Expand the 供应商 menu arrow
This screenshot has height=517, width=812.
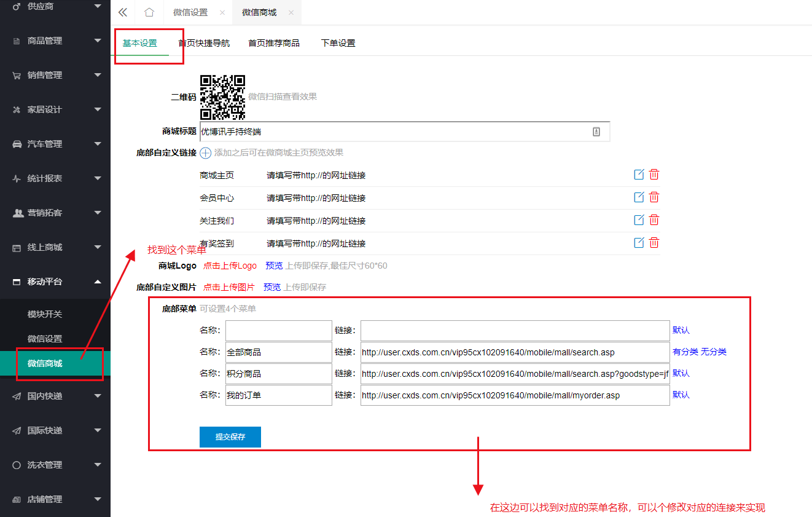point(98,6)
